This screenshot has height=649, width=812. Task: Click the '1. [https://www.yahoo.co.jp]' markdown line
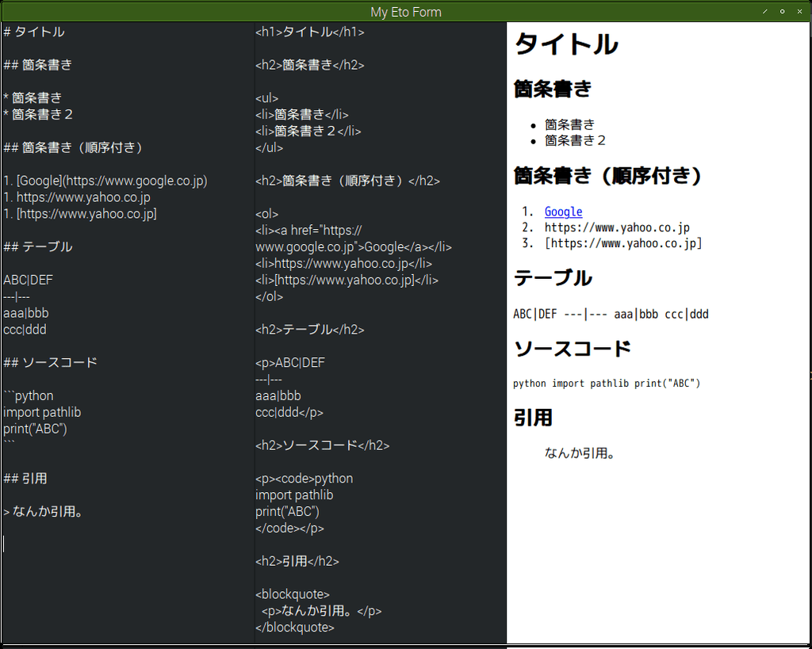point(80,214)
